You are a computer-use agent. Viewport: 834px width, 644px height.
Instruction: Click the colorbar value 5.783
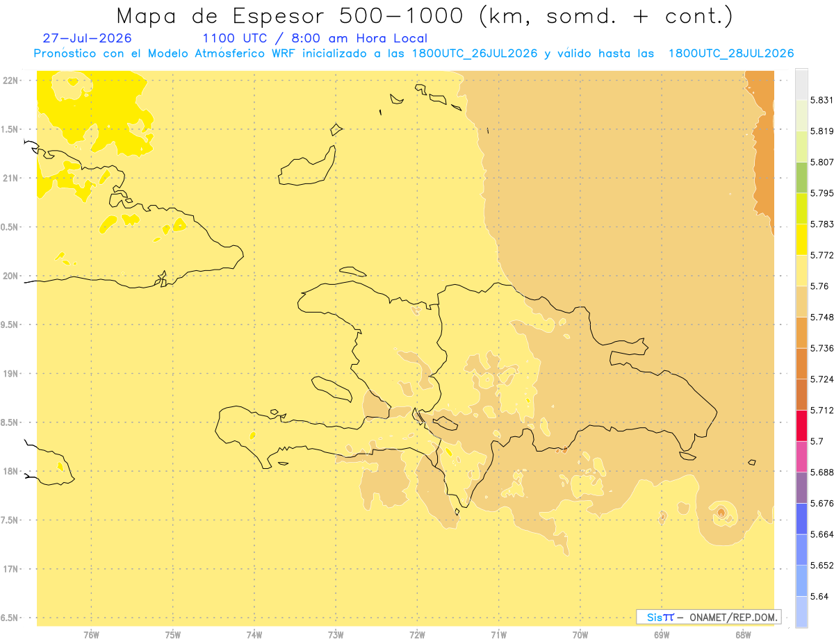pos(821,224)
